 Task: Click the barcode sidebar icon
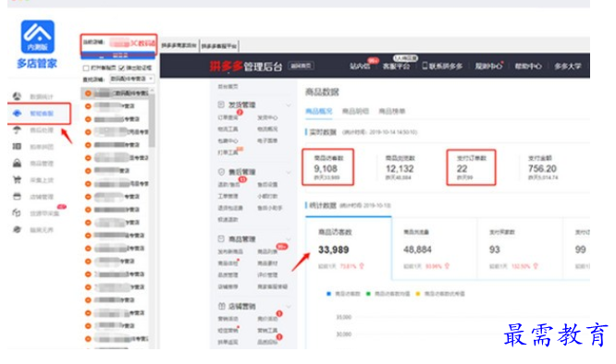(17, 146)
